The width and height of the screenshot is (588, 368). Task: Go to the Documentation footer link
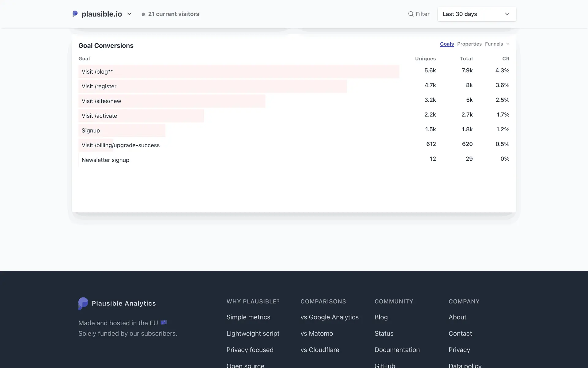pyautogui.click(x=397, y=350)
